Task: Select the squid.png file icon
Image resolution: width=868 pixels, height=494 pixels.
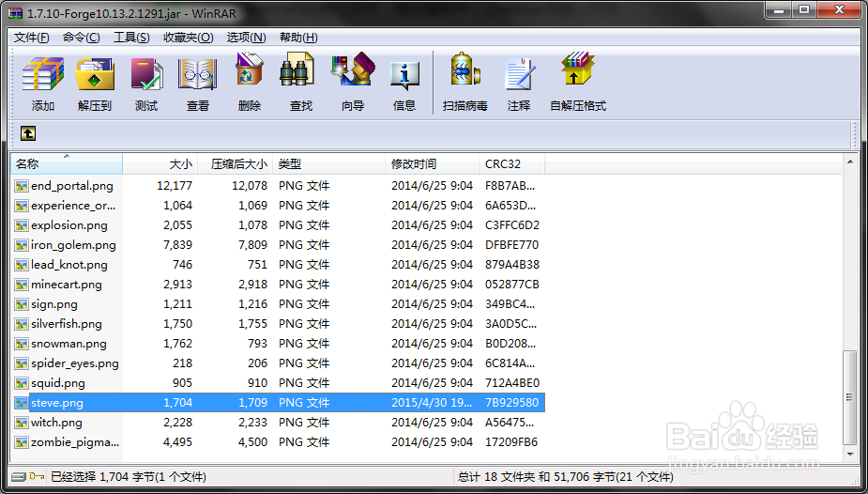Action: click(x=22, y=383)
